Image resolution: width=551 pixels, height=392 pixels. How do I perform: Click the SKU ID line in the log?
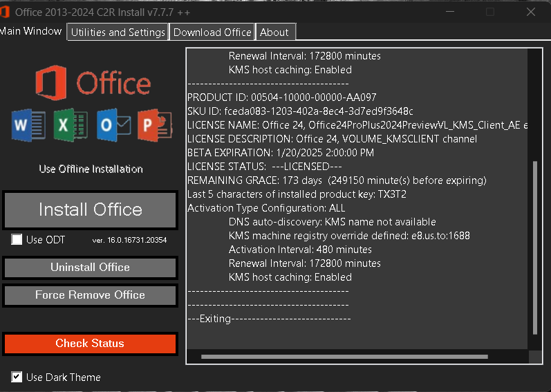point(300,111)
